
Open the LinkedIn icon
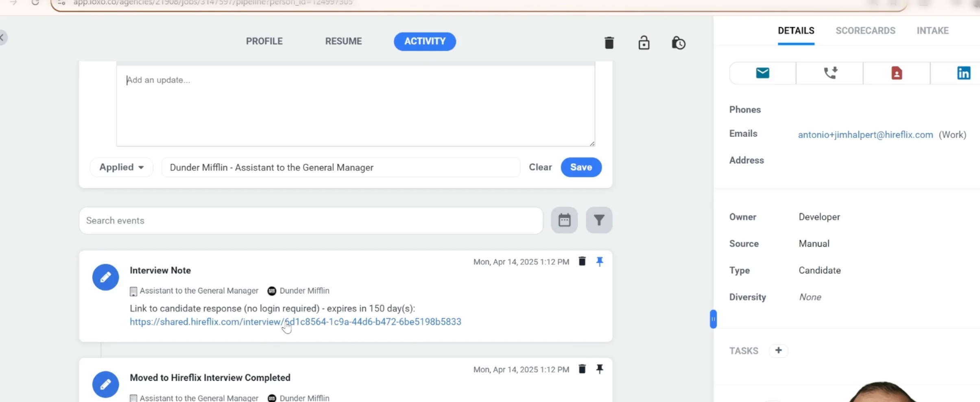point(963,73)
